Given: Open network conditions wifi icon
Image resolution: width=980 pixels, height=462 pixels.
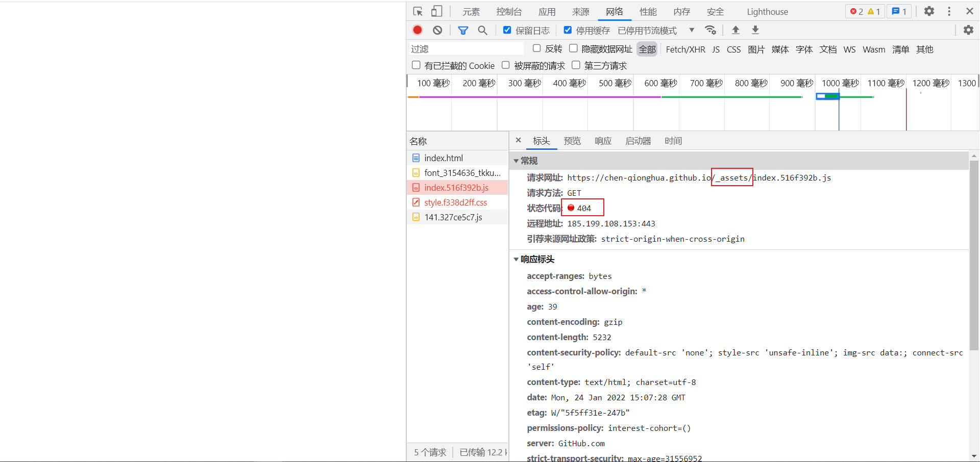Looking at the screenshot, I should tap(710, 30).
